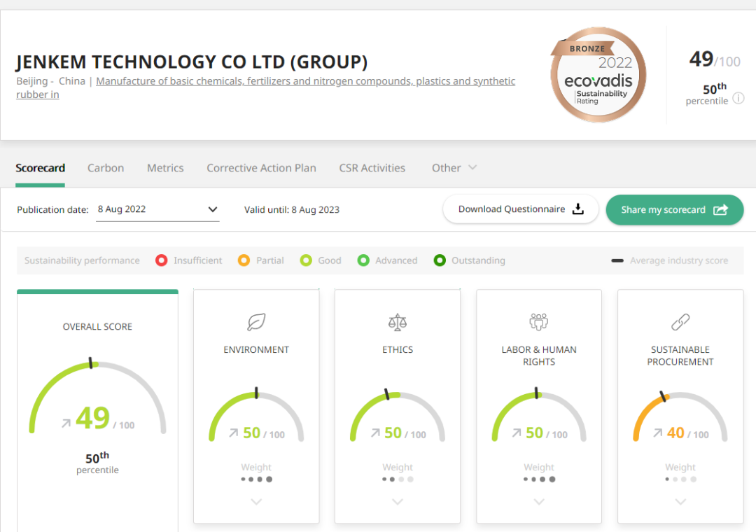This screenshot has height=532, width=756.
Task: Open the CSR Activities tab
Action: tap(372, 168)
